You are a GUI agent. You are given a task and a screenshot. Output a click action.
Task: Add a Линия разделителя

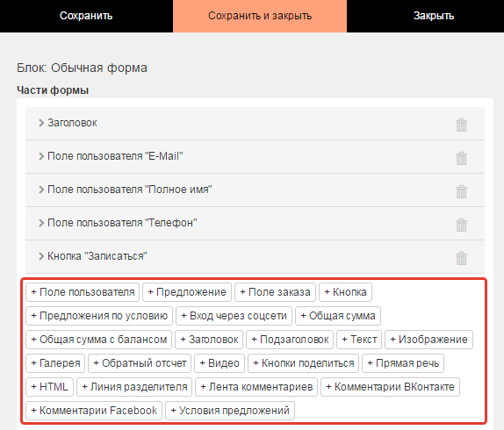(134, 387)
